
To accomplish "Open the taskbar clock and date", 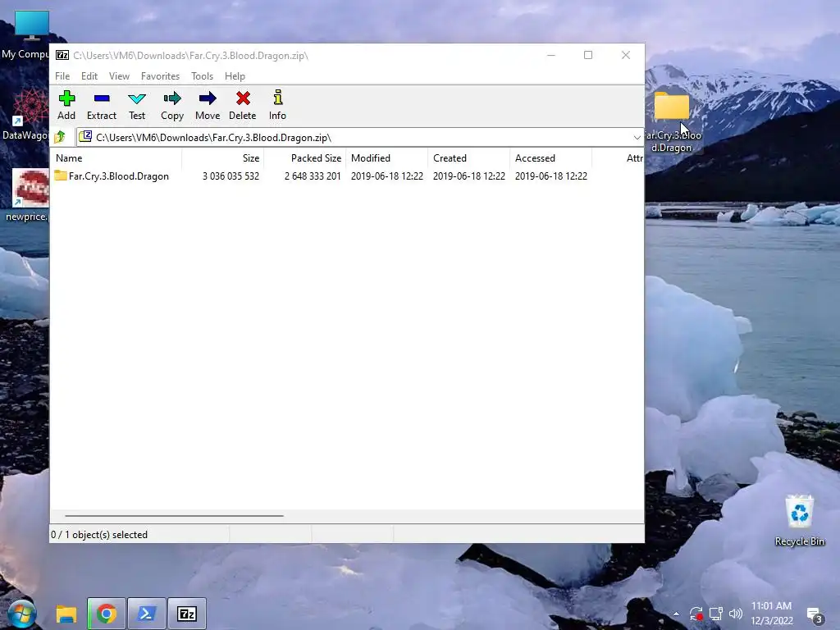I will tap(771, 614).
